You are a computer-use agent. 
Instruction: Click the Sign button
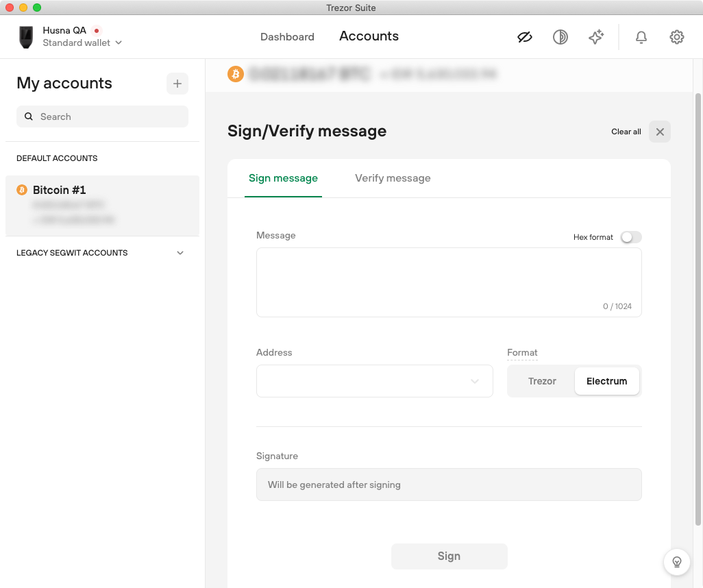coord(449,556)
